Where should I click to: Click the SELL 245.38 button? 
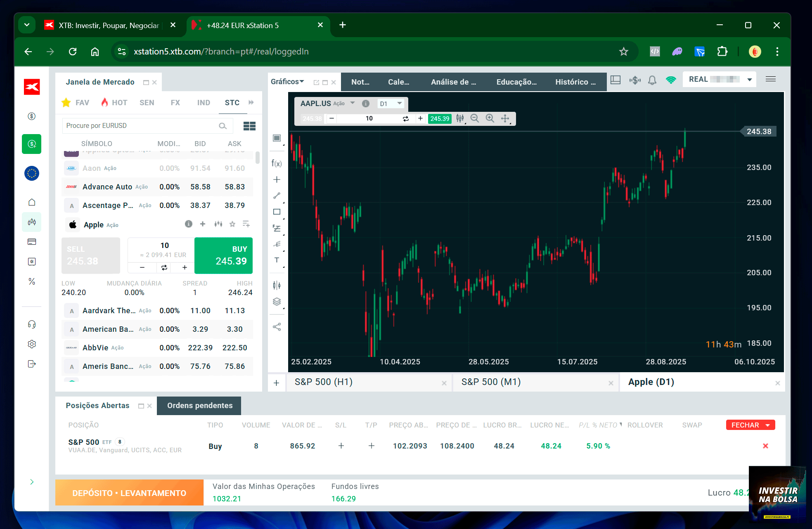point(91,255)
